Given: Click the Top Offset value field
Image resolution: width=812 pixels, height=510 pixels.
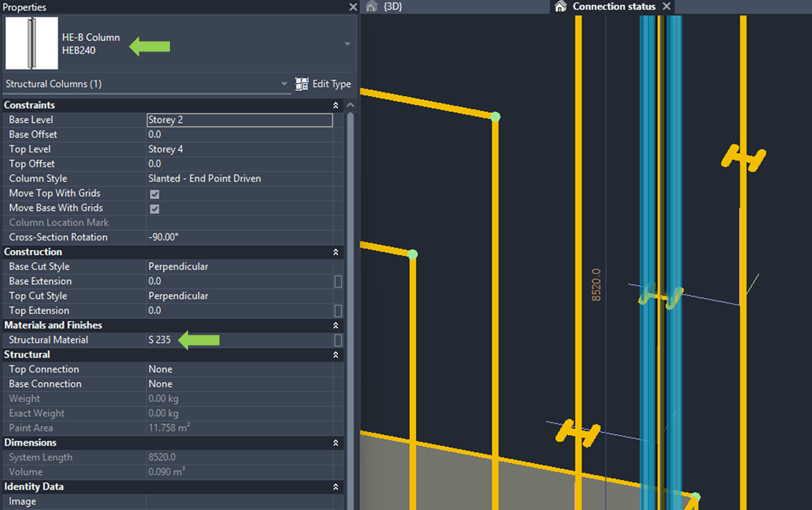Looking at the screenshot, I should [239, 164].
